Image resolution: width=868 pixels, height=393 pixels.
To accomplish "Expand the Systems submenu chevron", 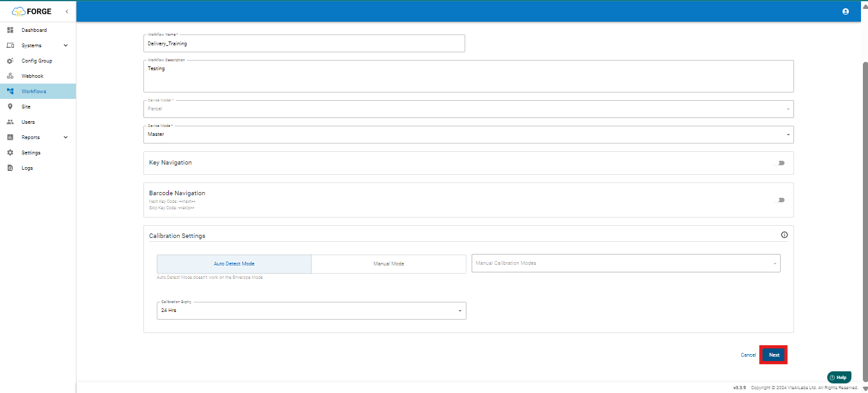I will (66, 45).
